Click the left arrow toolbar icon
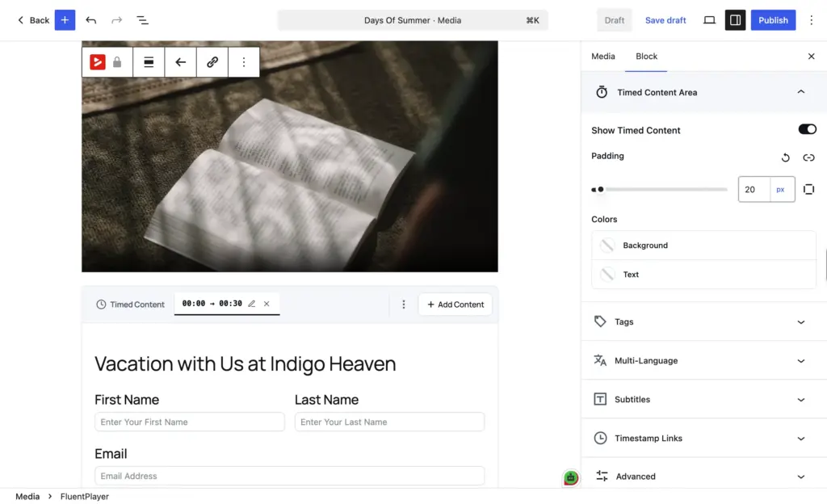 click(x=180, y=62)
